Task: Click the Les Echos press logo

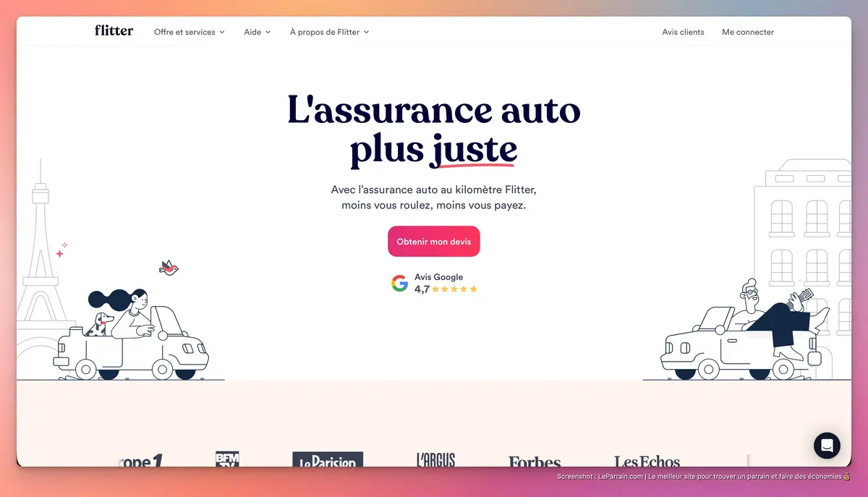Action: pyautogui.click(x=647, y=461)
